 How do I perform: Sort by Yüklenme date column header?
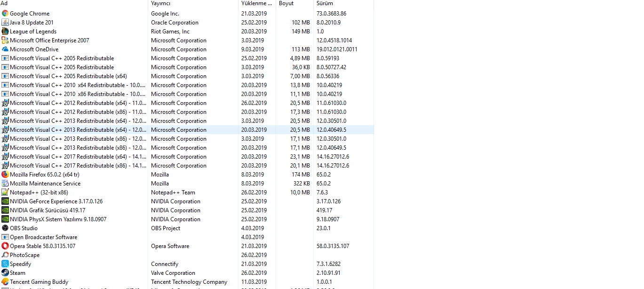pos(256,3)
